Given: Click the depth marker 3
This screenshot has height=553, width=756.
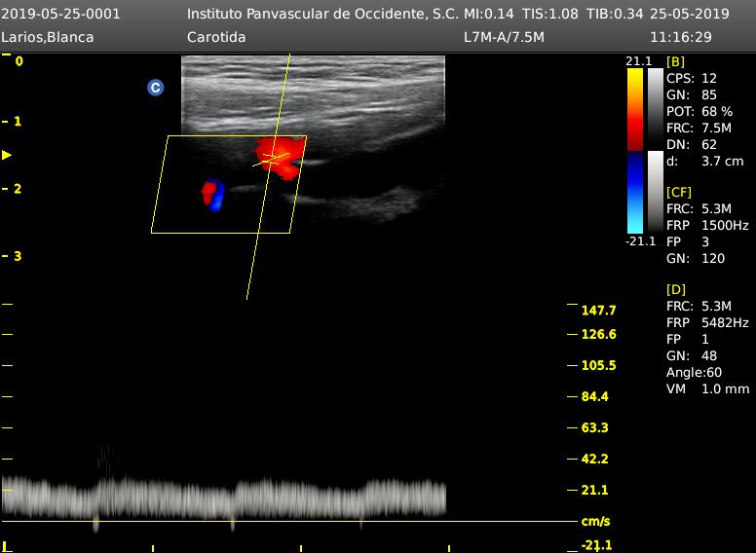Looking at the screenshot, I should (x=18, y=256).
